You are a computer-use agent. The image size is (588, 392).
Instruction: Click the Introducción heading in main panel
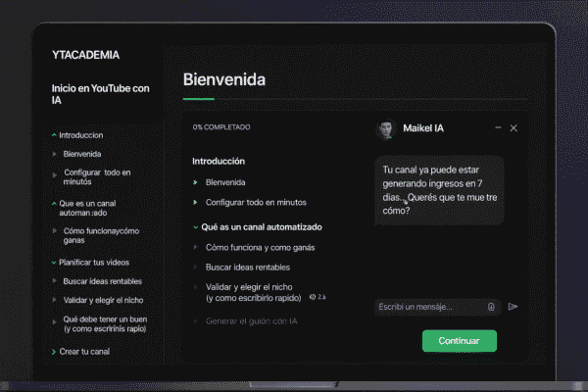pos(219,162)
